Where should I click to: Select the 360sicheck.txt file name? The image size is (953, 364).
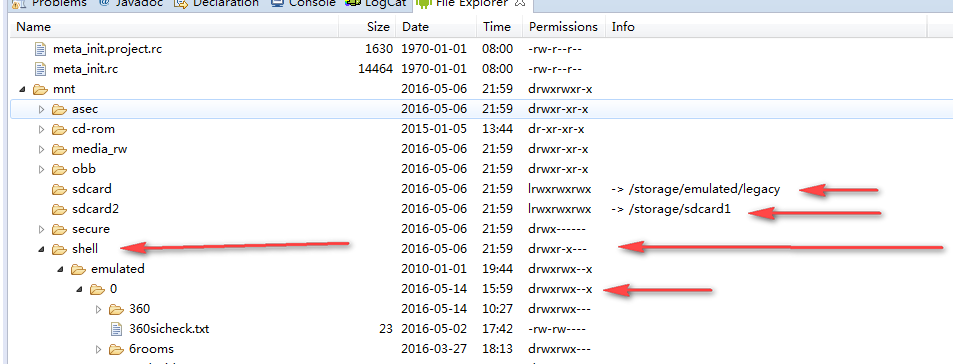[x=170, y=329]
